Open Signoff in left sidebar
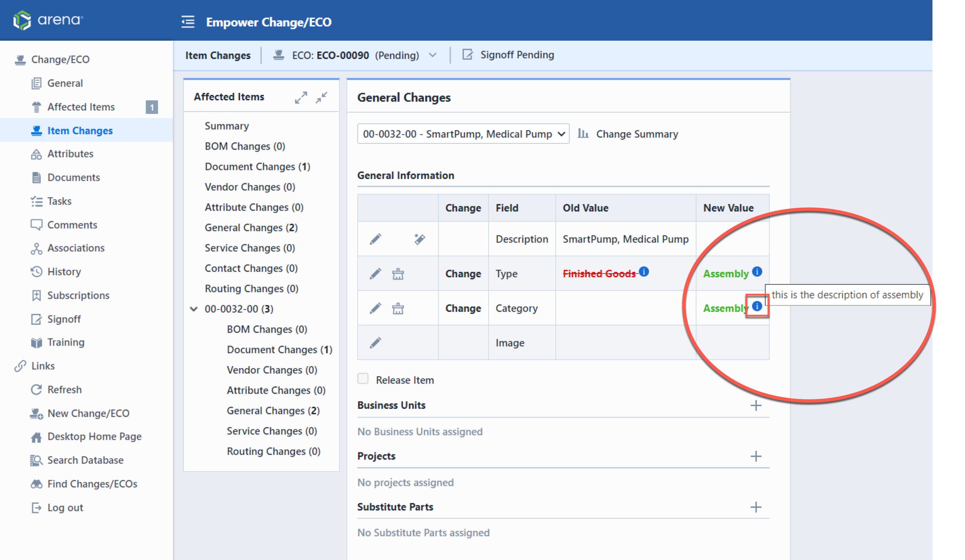Screen dimensions: 965x560 pos(63,319)
